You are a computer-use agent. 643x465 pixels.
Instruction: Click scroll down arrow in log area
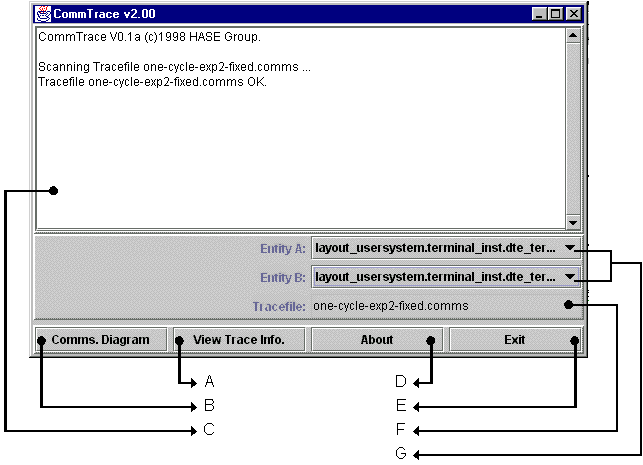(x=572, y=222)
